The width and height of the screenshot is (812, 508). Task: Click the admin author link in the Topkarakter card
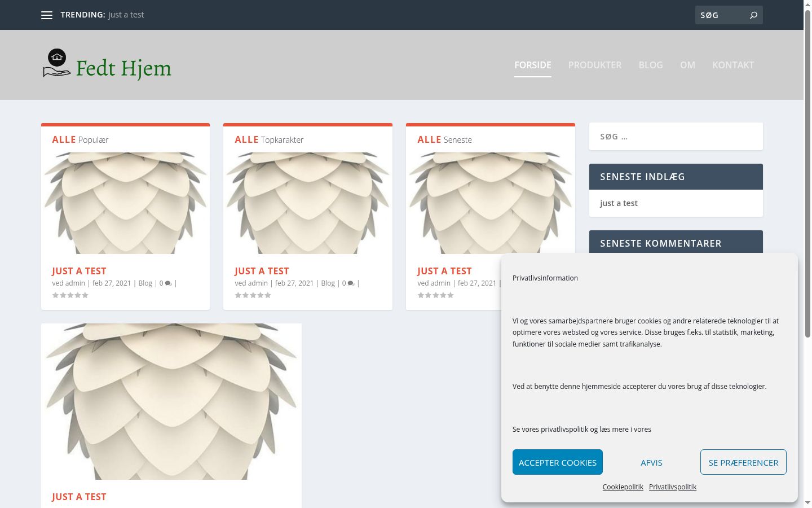(x=258, y=283)
